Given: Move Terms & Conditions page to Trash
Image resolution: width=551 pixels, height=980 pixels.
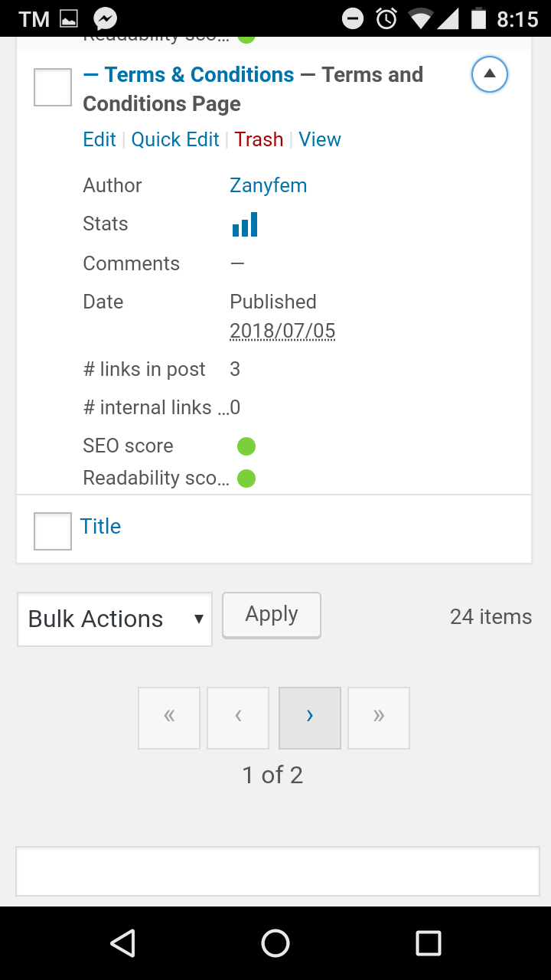Looking at the screenshot, I should 259,139.
